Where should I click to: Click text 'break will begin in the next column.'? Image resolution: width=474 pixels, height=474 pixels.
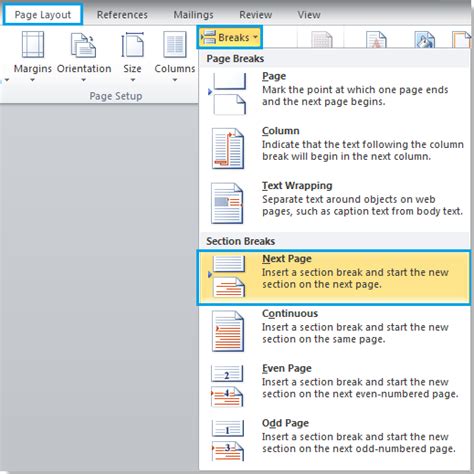(x=346, y=157)
